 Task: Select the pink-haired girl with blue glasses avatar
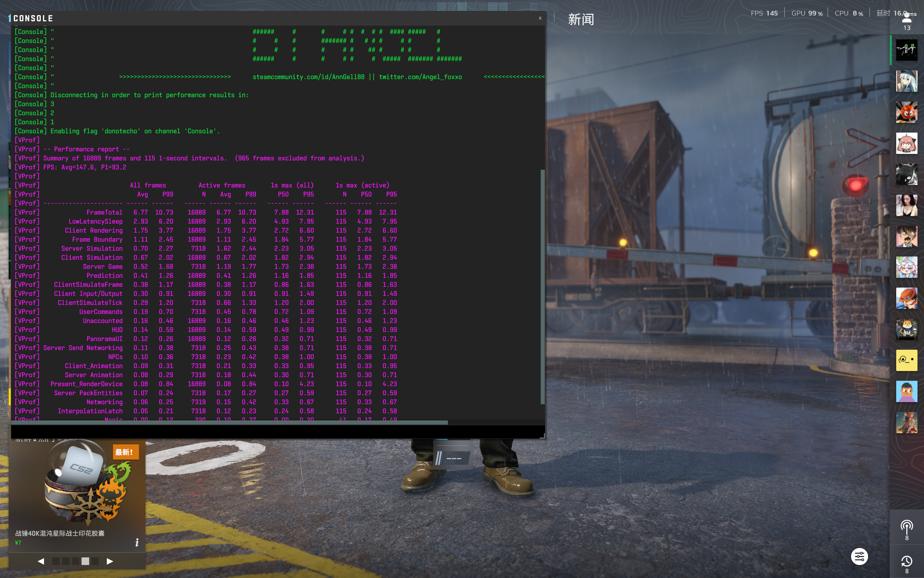906,267
